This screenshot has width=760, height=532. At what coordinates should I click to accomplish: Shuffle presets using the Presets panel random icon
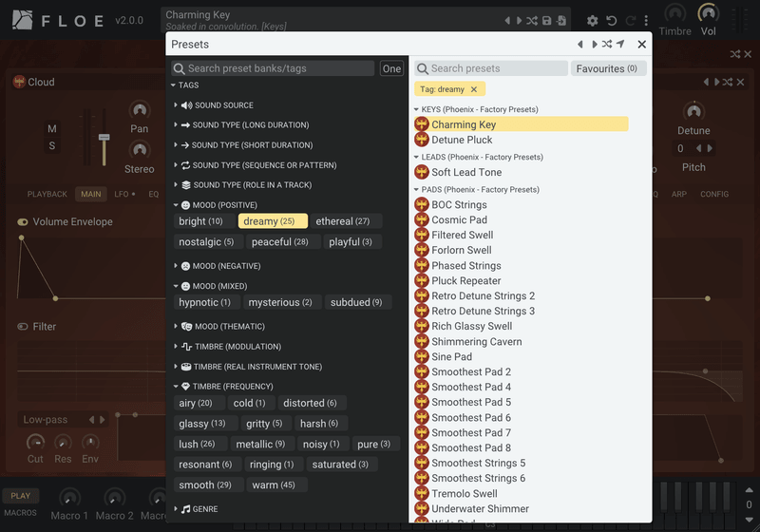(607, 44)
